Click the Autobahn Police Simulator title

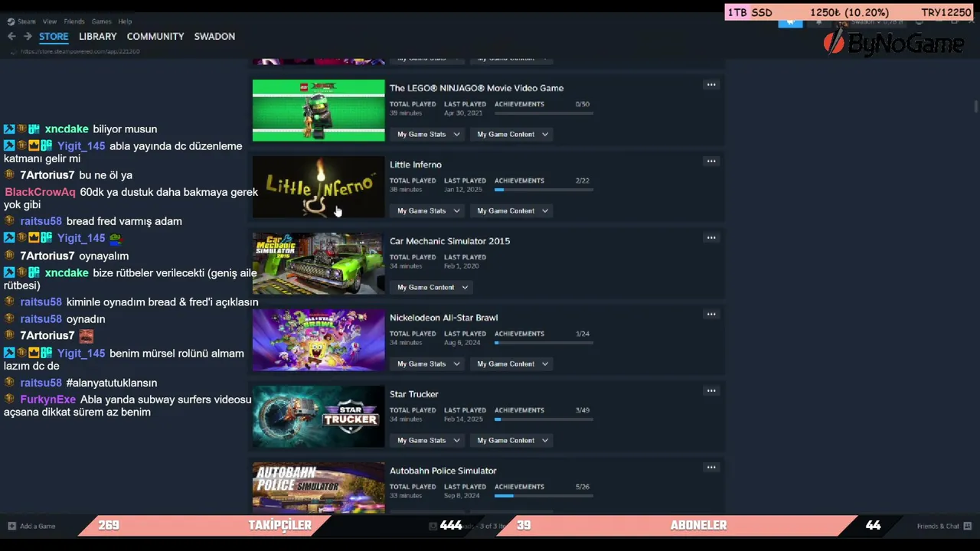pos(443,471)
